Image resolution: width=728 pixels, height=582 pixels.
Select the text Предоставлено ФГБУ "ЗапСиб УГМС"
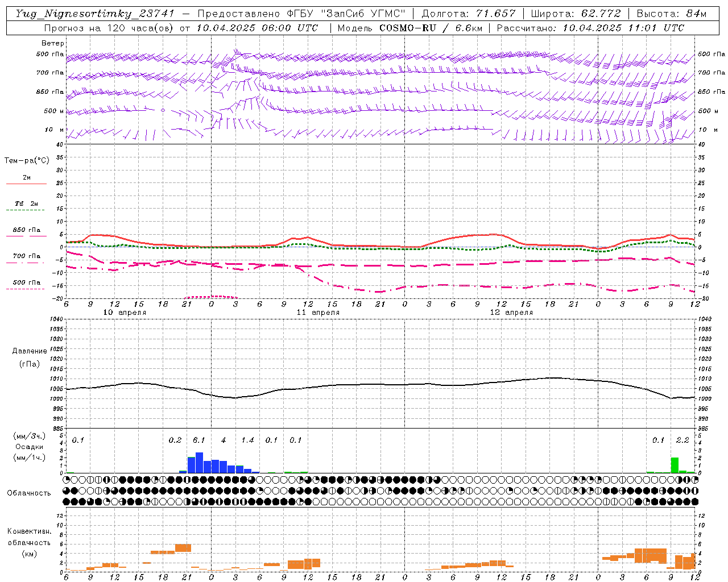301,14
